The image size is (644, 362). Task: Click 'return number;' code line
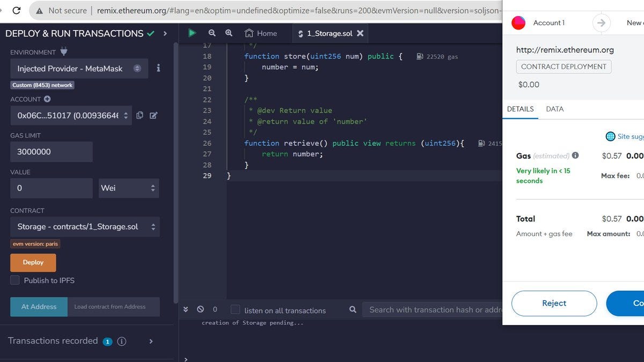tap(292, 154)
